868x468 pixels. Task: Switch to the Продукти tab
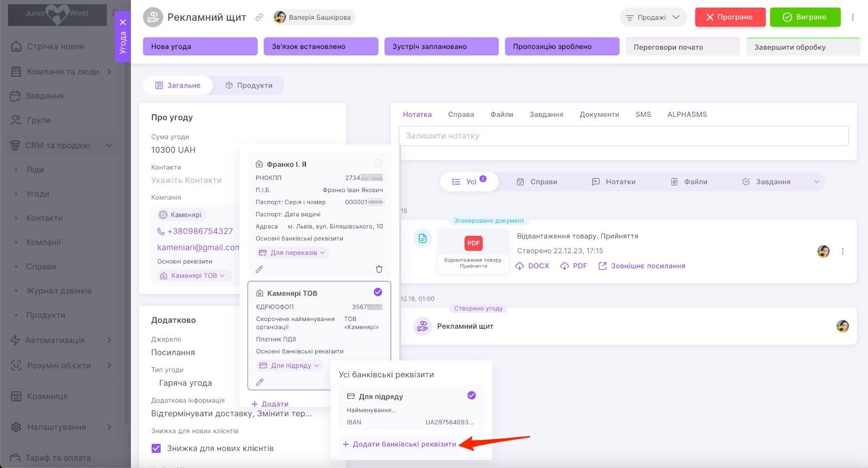249,85
